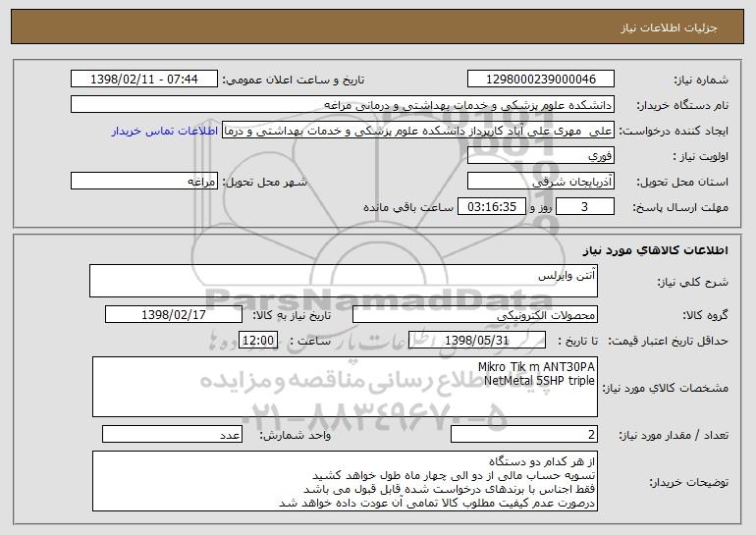Click the product specification box with Mikro Tik
Screen dimensions: 756x535
(345, 387)
